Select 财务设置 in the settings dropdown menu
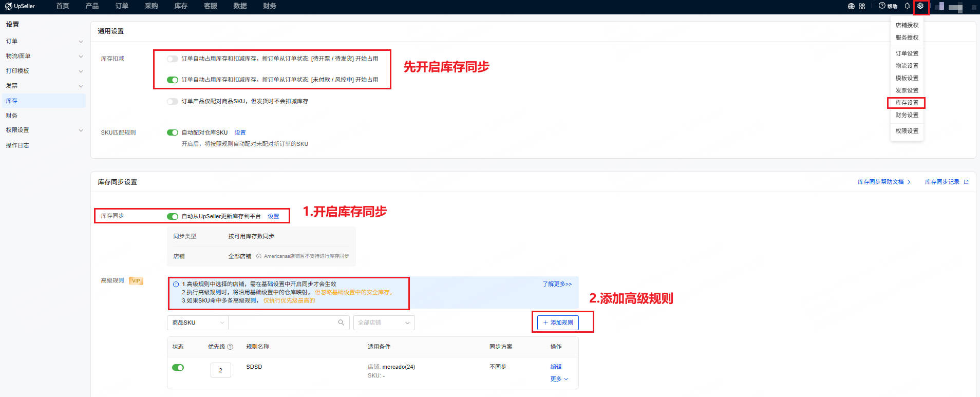 907,115
